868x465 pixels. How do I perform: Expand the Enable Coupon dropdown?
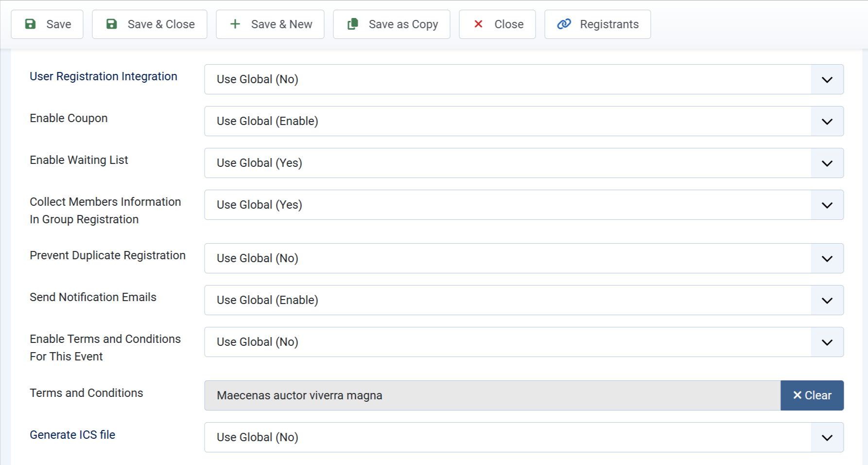[524, 121]
